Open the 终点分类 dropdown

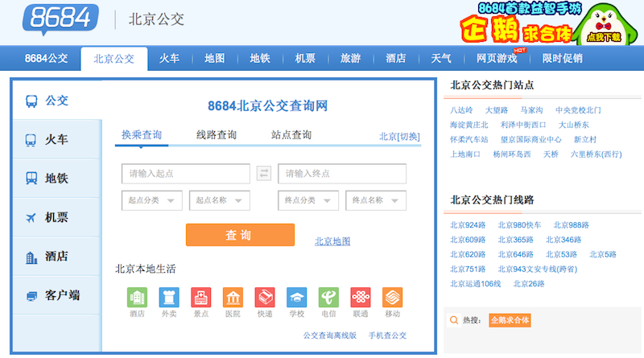[308, 200]
